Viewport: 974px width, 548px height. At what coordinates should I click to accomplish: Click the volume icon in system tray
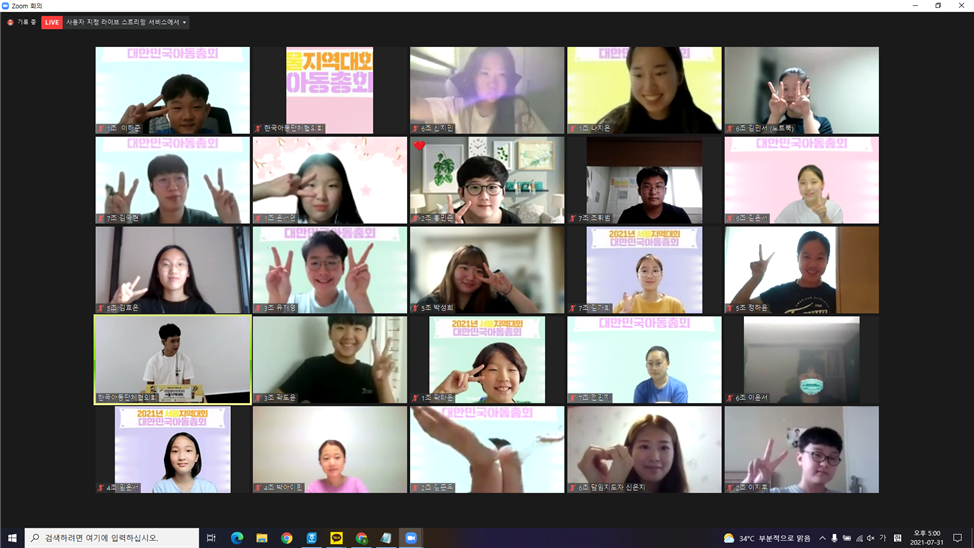870,538
